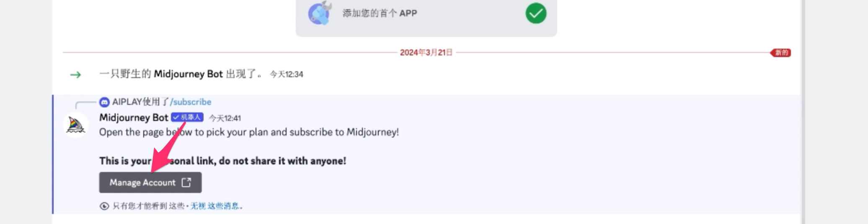
Task: Click the 2024年3月21日 date divider
Action: tap(426, 52)
